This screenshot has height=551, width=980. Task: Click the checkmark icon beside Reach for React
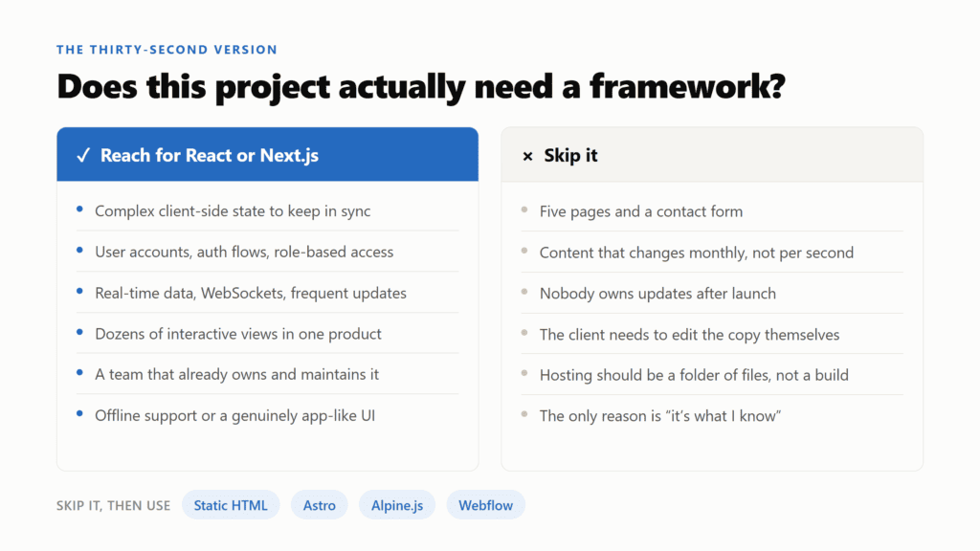[83, 156]
